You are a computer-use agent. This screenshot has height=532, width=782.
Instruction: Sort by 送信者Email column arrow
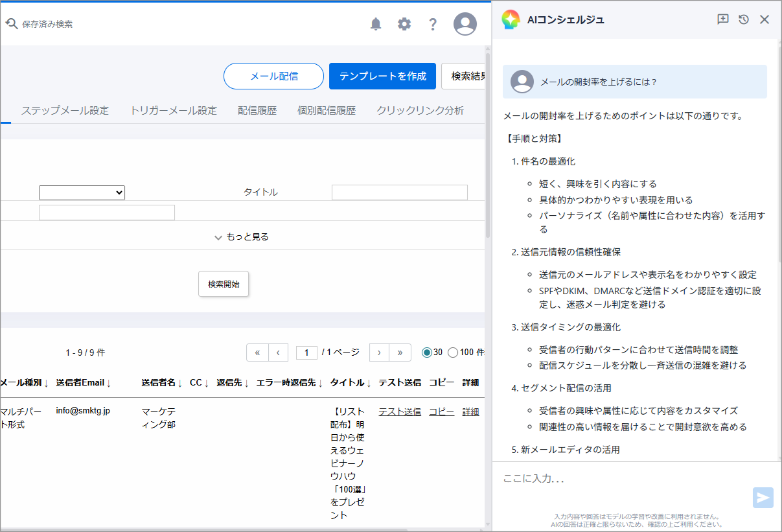click(108, 383)
